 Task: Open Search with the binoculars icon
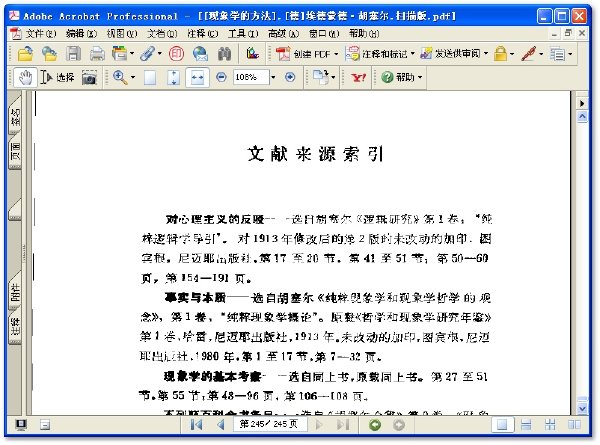click(224, 54)
